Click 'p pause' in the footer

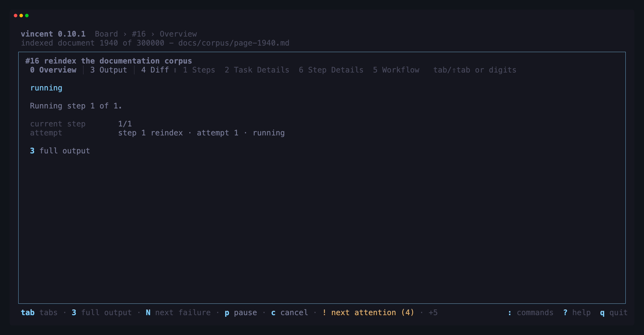[241, 312]
